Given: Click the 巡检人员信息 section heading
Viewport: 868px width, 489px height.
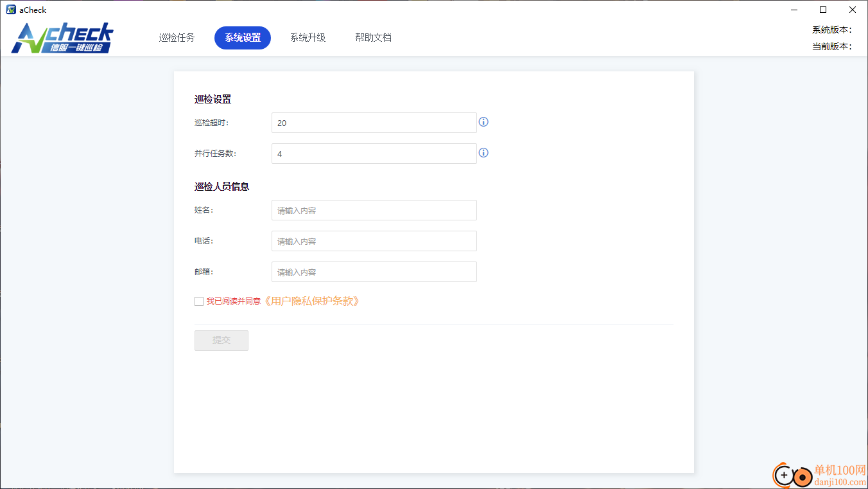Looking at the screenshot, I should coord(222,187).
